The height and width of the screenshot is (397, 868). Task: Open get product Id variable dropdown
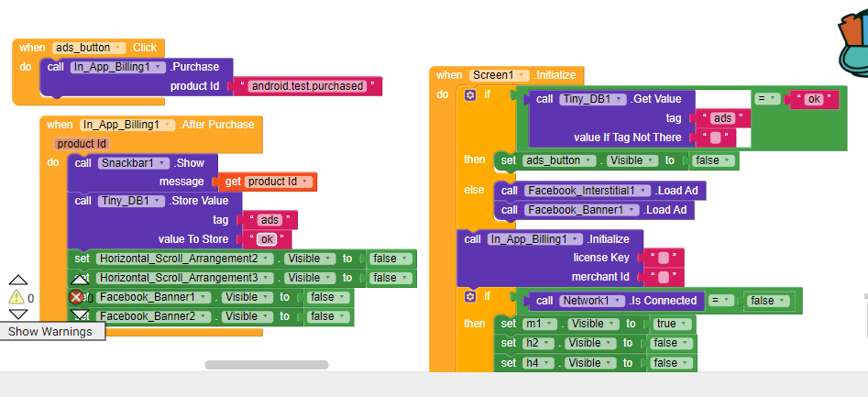coord(279,182)
